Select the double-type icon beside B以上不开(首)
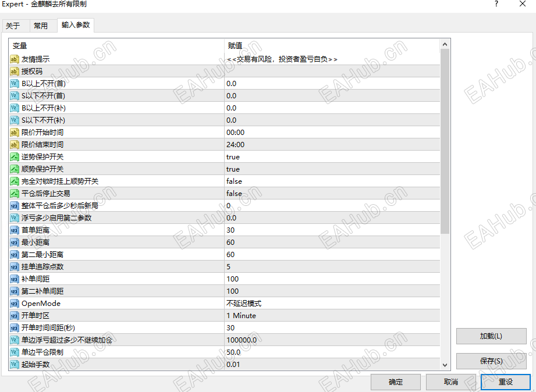Viewport: 536px width, 392px height. [14, 83]
